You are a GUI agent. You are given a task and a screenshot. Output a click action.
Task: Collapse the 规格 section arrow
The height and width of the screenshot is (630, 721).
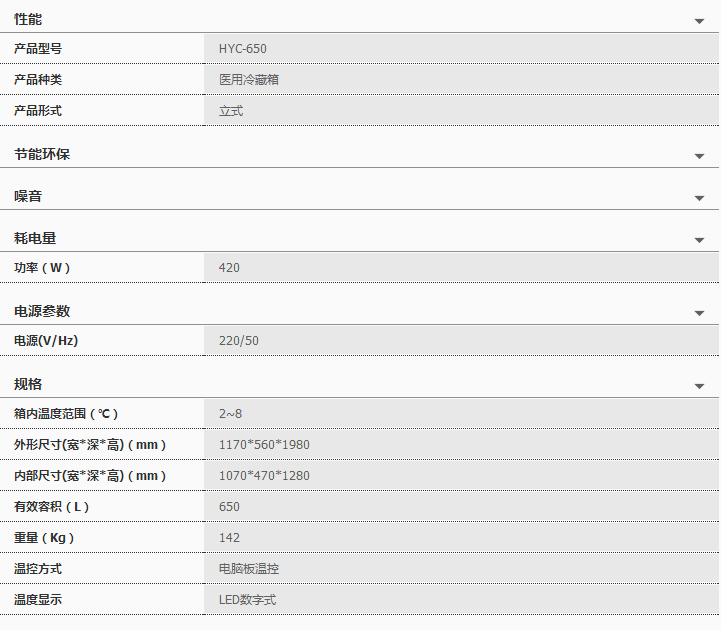699,387
